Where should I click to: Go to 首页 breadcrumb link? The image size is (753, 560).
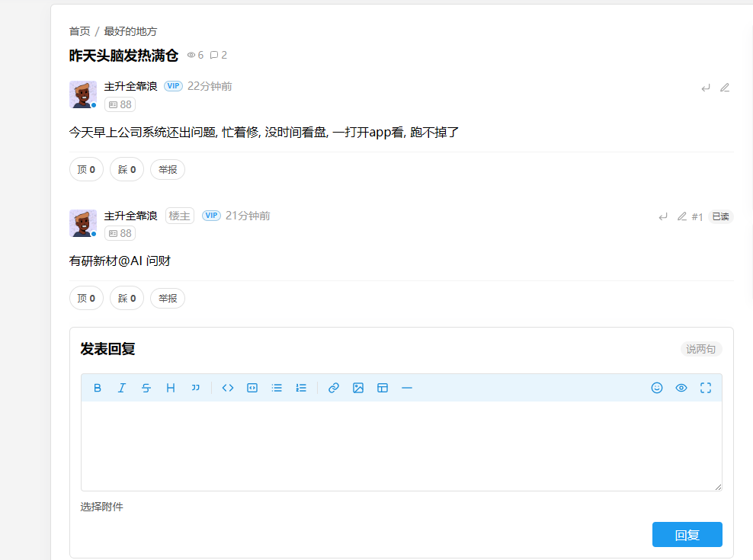[x=80, y=32]
